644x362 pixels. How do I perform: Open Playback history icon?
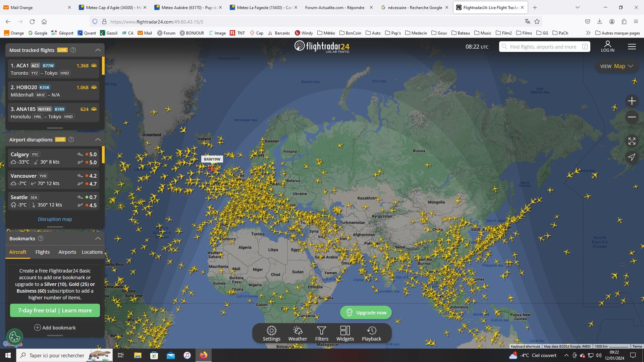pyautogui.click(x=371, y=334)
